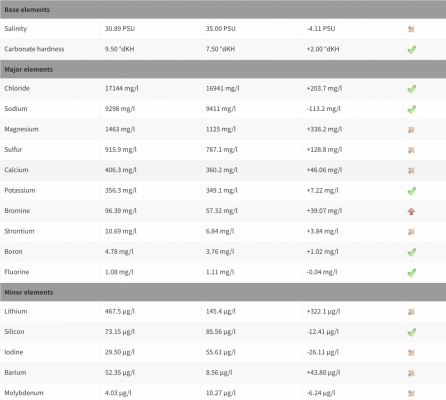The width and height of the screenshot is (446, 400).
Task: Click Boron deviation value +1.02 mg/l
Action: pyautogui.click(x=322, y=252)
